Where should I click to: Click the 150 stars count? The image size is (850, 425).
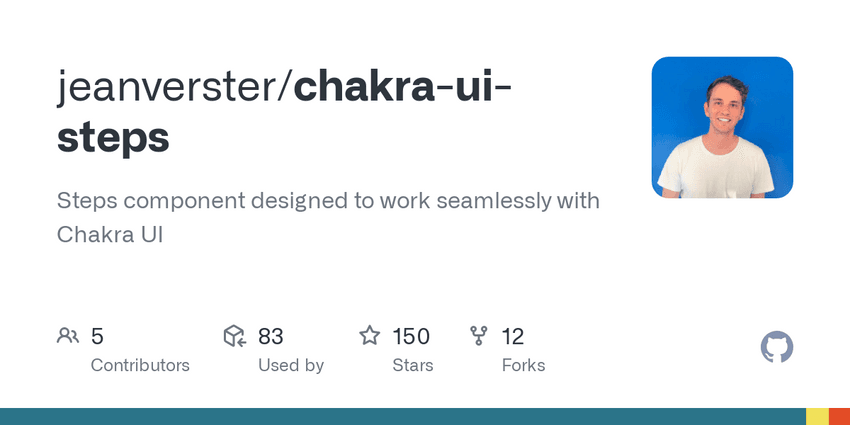pos(411,336)
